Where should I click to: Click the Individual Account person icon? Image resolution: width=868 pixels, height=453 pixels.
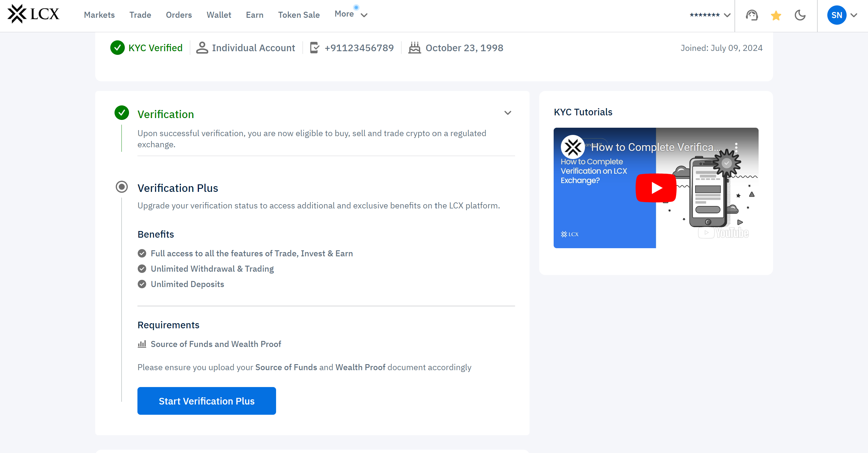coord(202,48)
